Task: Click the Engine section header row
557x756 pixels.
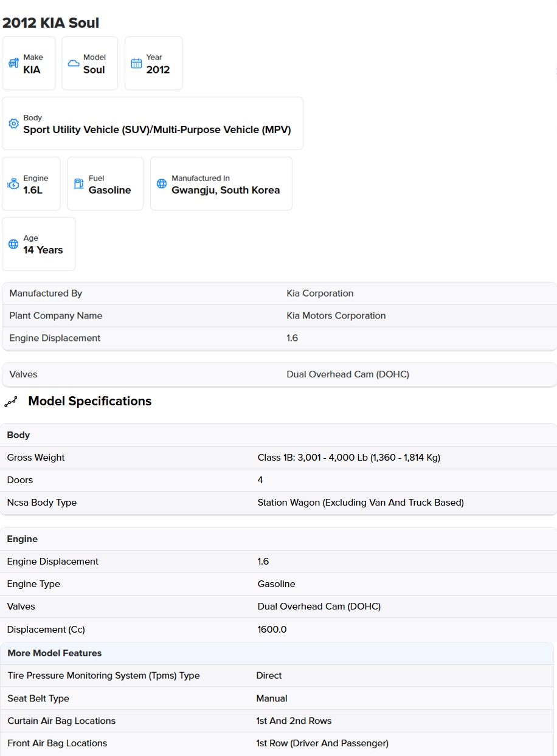Action: [x=278, y=539]
